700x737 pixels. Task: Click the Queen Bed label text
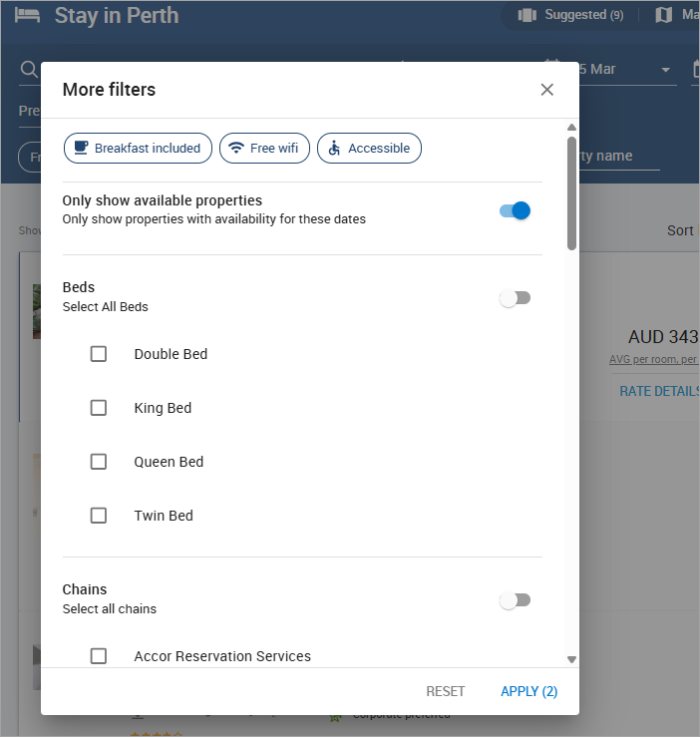(x=169, y=462)
